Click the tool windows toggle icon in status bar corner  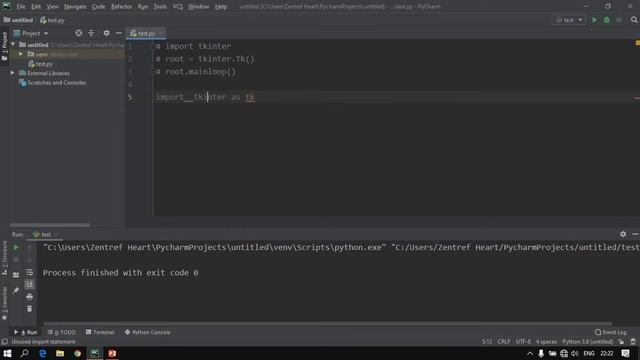(4, 342)
